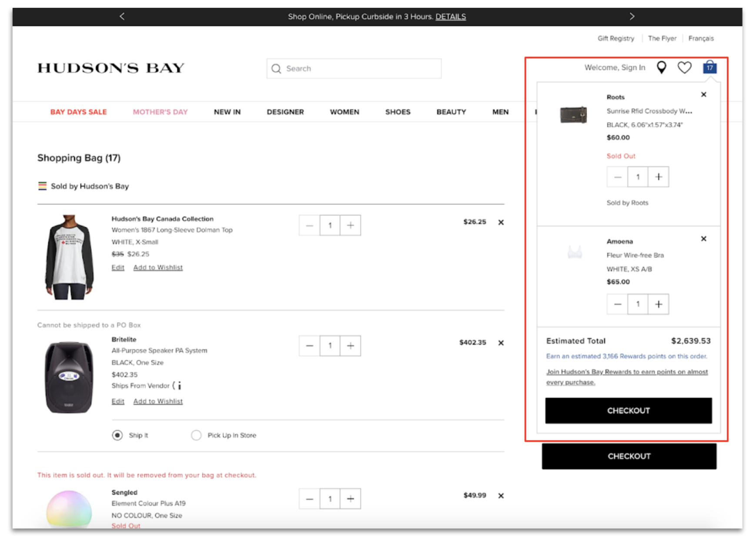Viewport: 756px width, 544px height.
Task: Join Hudson's Bay Rewards link
Action: point(627,377)
